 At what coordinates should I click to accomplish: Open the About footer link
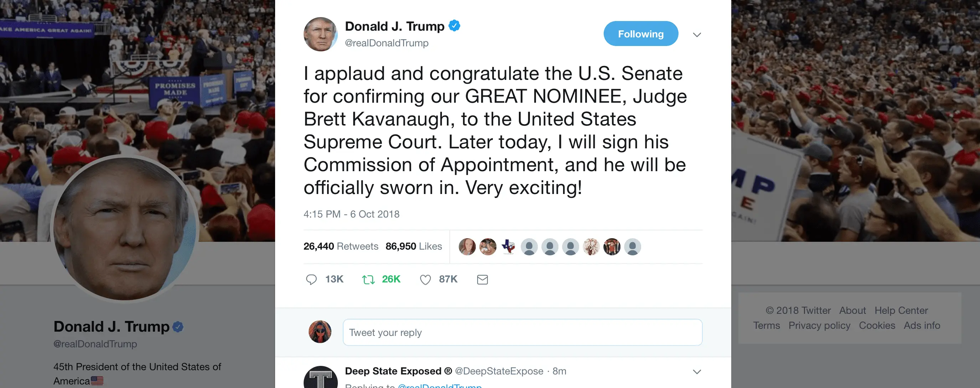pyautogui.click(x=852, y=310)
